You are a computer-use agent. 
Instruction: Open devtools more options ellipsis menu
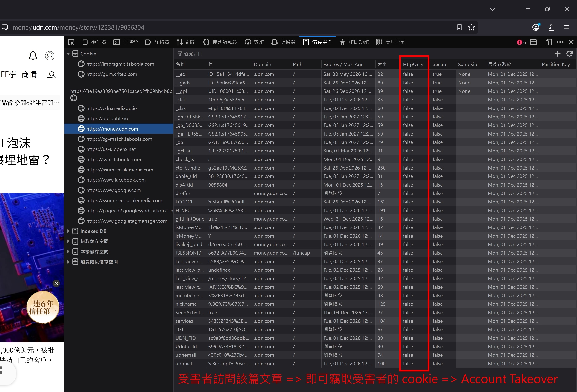point(560,42)
